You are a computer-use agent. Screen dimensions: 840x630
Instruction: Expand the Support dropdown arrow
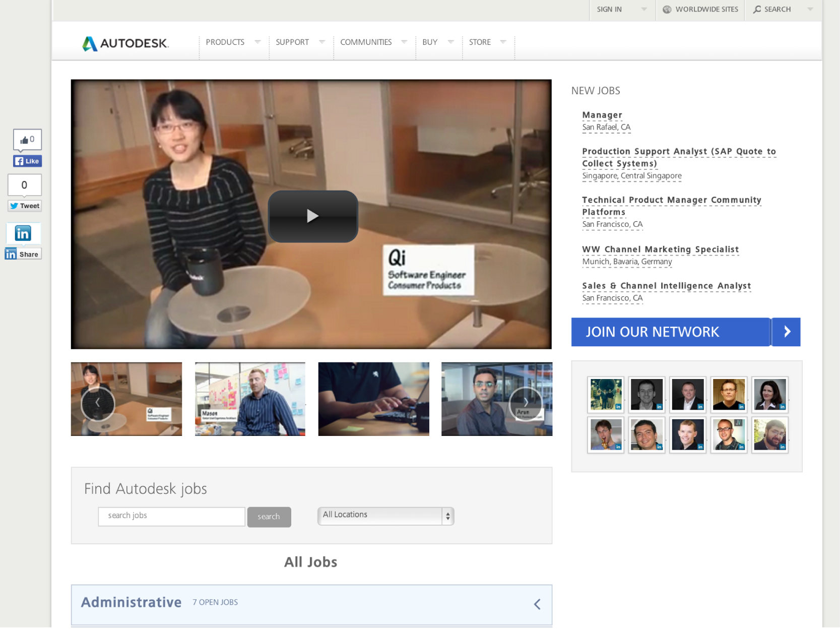click(322, 42)
